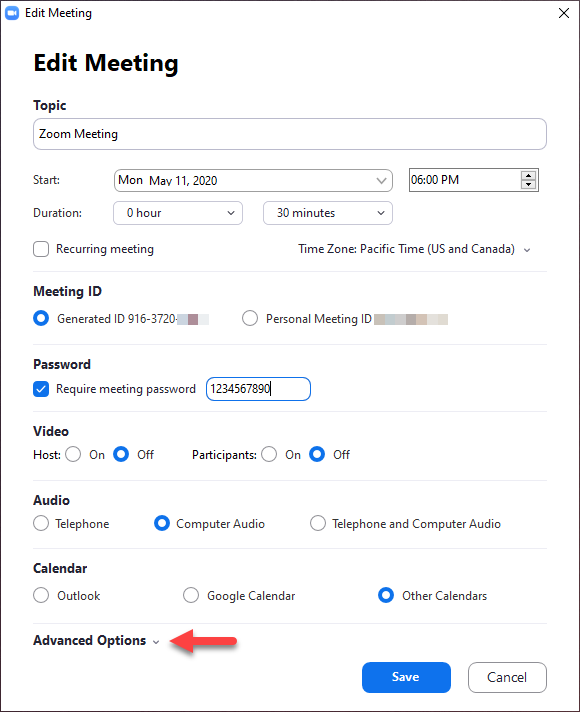Turn Host video On
Screen dimensions: 580x712
click(73, 454)
